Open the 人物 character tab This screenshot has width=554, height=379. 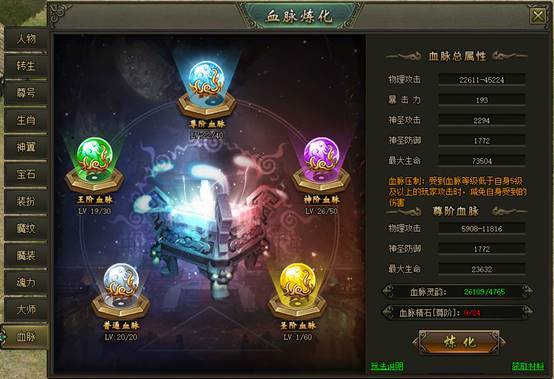26,39
